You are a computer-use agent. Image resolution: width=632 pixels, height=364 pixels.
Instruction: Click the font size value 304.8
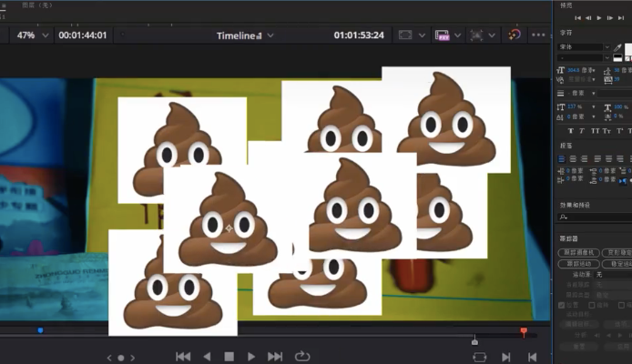point(573,70)
